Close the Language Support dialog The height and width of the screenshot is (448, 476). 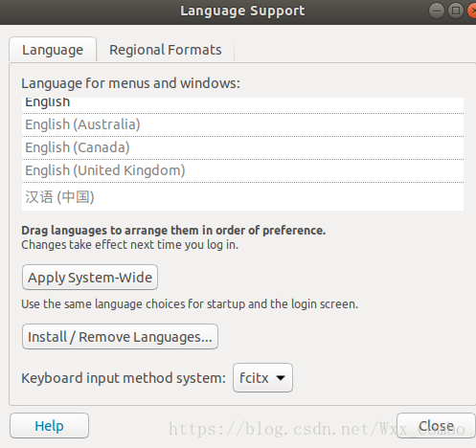coord(436,426)
